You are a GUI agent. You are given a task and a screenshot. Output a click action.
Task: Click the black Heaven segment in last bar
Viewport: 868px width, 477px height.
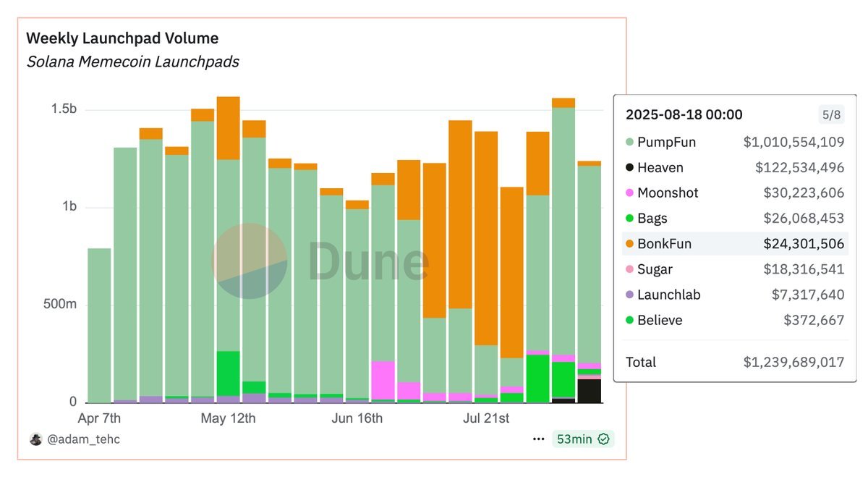[x=590, y=391]
